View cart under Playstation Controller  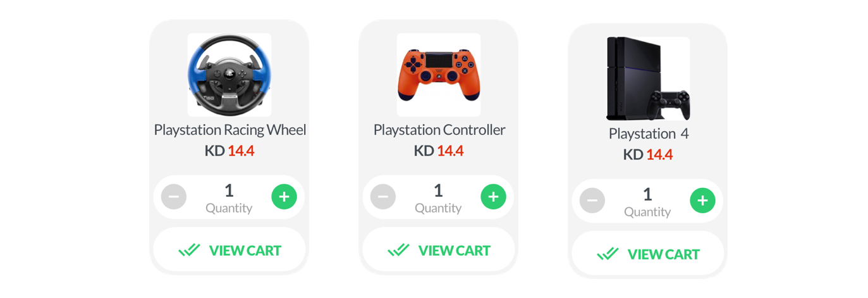(x=439, y=251)
